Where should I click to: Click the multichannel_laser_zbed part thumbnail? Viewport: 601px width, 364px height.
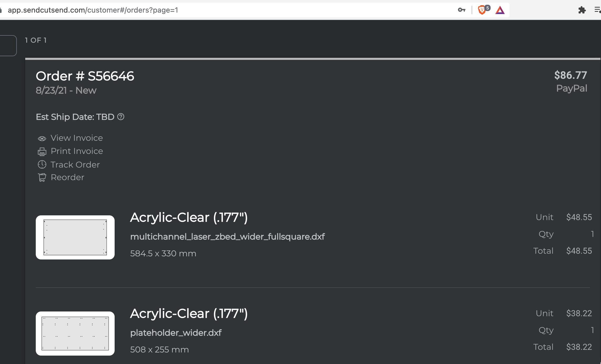[x=75, y=237]
